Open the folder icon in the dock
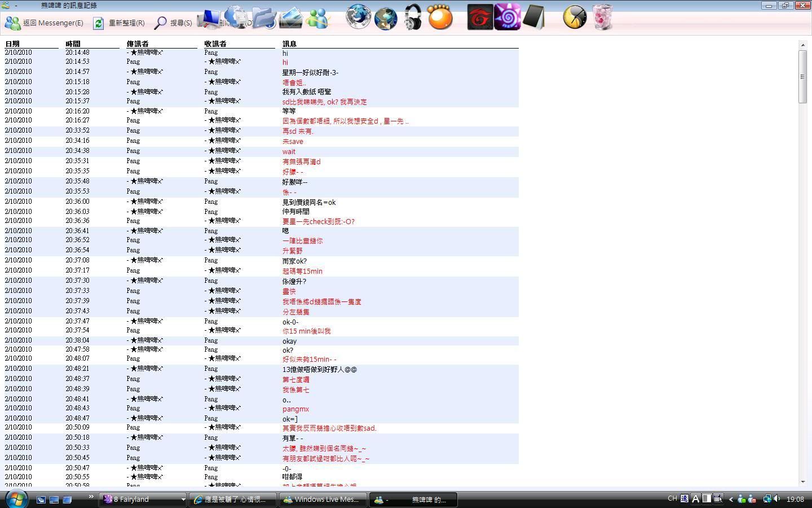812x508 pixels. (263, 18)
